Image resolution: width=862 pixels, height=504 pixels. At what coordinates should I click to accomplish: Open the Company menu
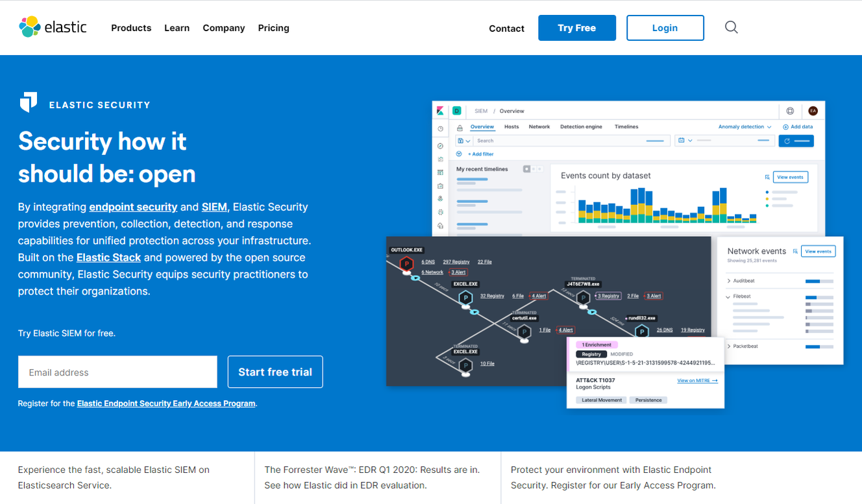(x=224, y=28)
